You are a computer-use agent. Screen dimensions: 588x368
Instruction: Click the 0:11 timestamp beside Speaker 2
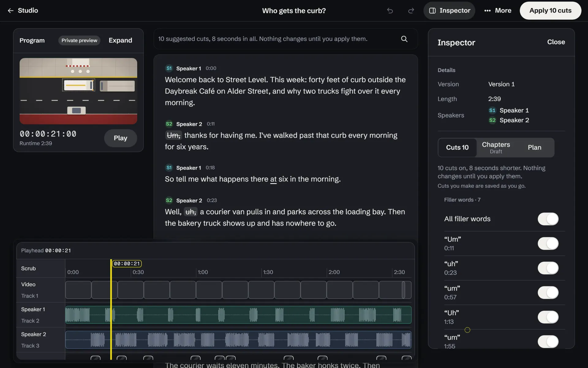pyautogui.click(x=211, y=124)
